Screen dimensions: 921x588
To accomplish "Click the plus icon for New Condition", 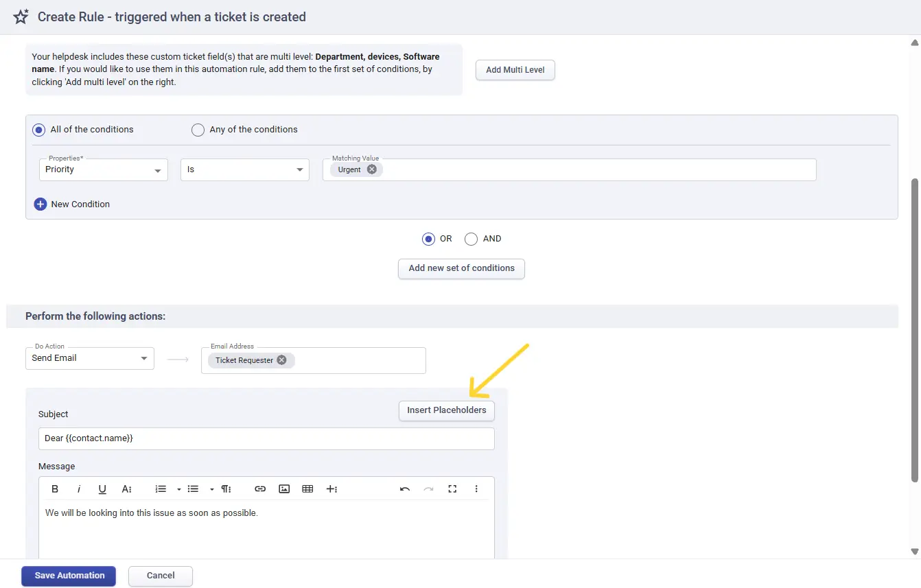I will pyautogui.click(x=40, y=204).
